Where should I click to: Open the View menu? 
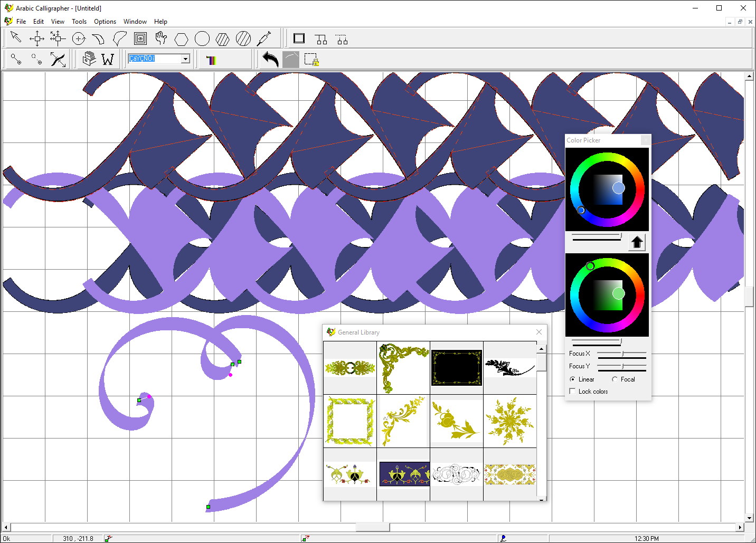coord(58,22)
